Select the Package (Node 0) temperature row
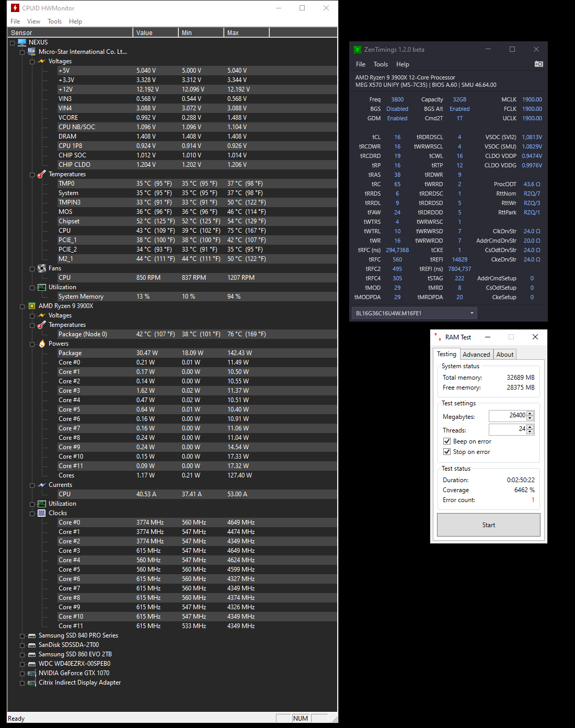 pos(197,334)
